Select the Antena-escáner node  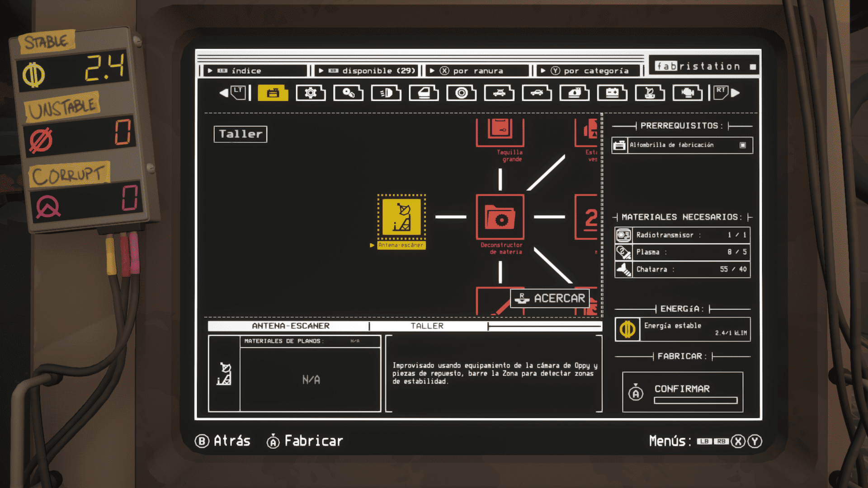[x=401, y=217]
